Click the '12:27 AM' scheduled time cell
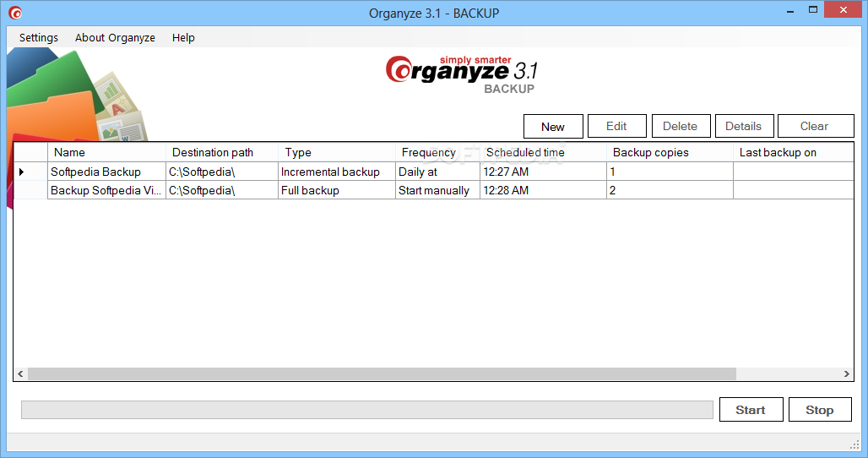This screenshot has width=868, height=458. click(543, 172)
